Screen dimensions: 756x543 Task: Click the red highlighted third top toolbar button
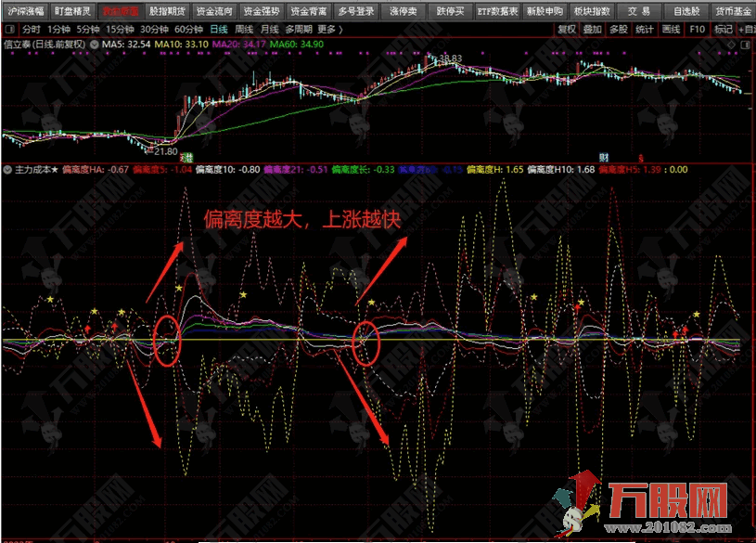click(x=120, y=10)
